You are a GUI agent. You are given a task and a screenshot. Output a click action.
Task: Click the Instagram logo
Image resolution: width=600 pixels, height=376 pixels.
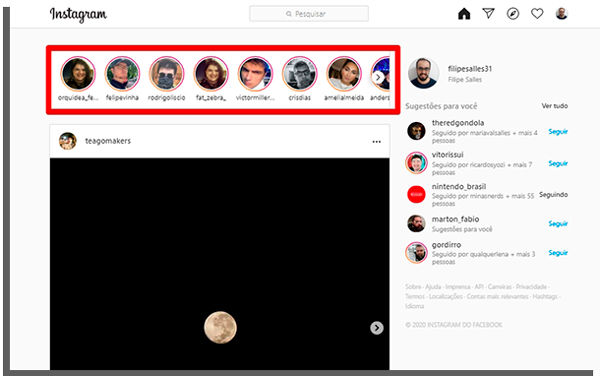point(78,14)
